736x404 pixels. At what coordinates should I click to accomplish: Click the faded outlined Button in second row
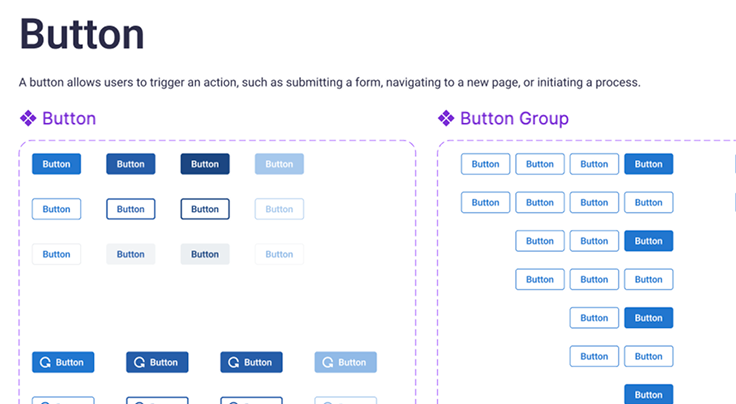click(279, 209)
